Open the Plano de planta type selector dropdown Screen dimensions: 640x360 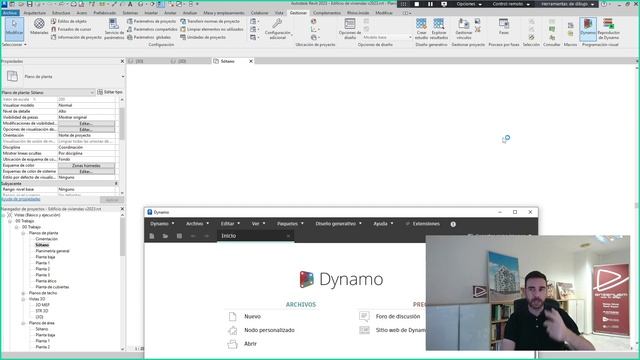[x=122, y=76]
